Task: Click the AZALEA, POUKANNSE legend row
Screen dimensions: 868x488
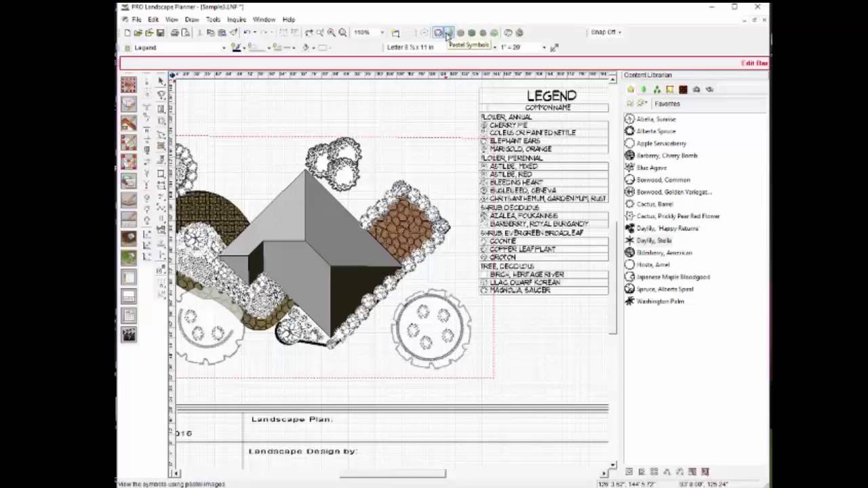Action: [545, 216]
